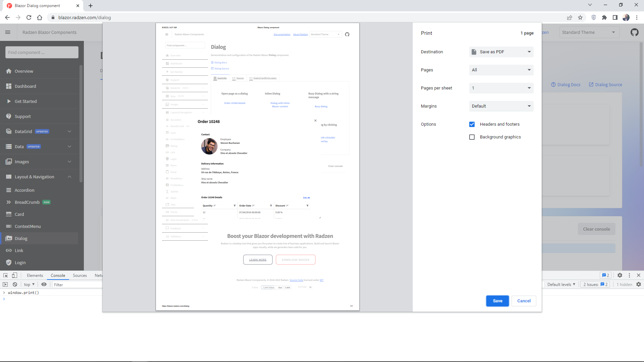Close the Blazor Dialog component tab

(x=78, y=6)
